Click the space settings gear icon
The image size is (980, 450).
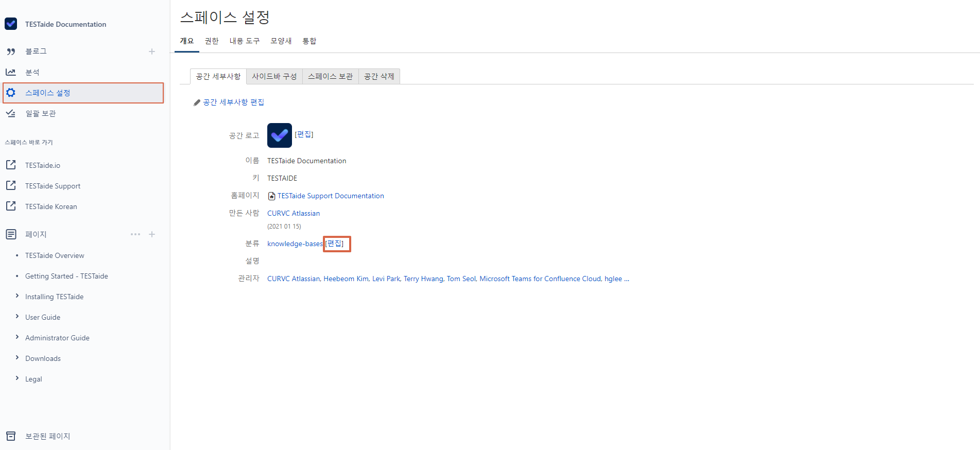click(x=11, y=93)
